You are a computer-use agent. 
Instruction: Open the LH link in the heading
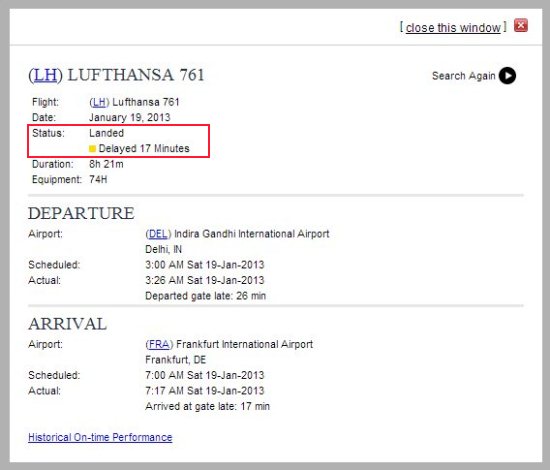46,75
